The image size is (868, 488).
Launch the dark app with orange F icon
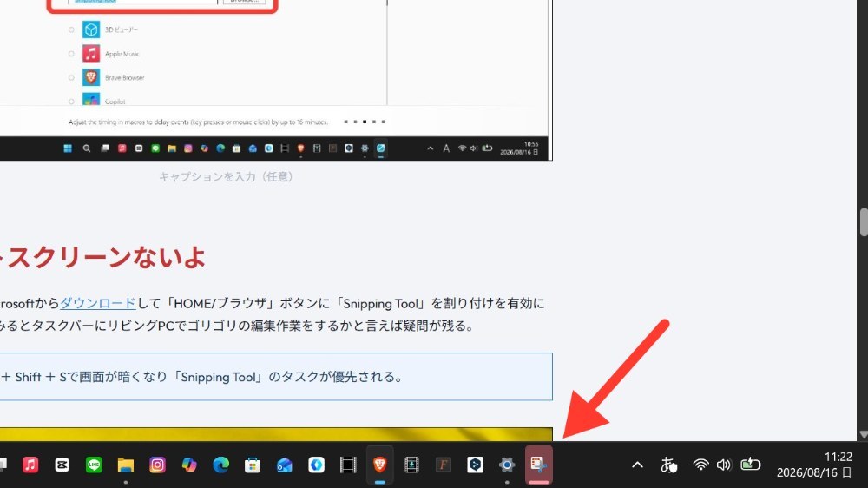[x=444, y=465]
